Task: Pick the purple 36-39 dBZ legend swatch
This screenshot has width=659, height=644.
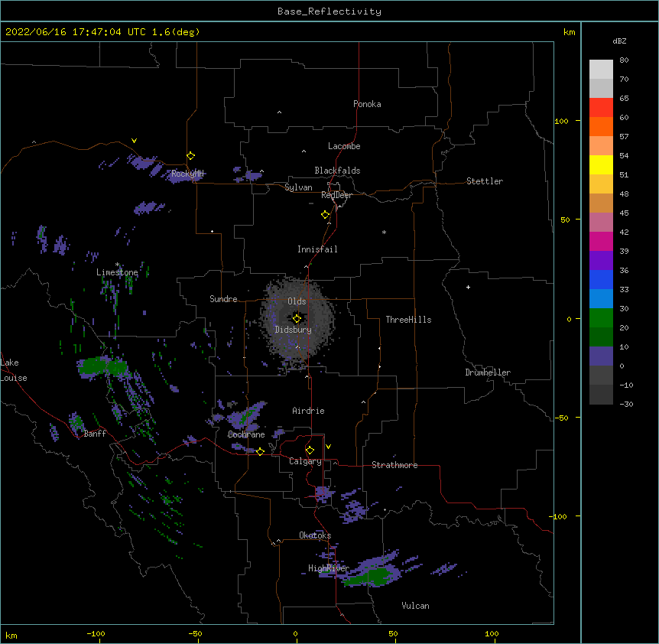Action: coord(601,261)
